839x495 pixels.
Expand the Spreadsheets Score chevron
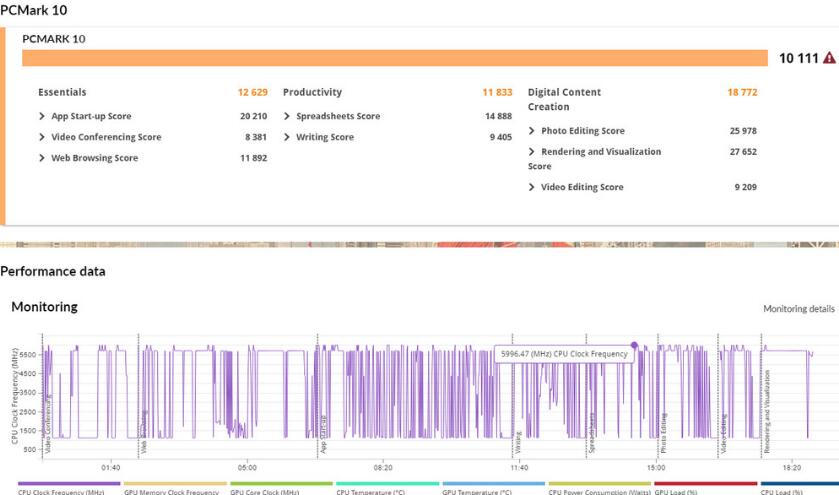287,116
